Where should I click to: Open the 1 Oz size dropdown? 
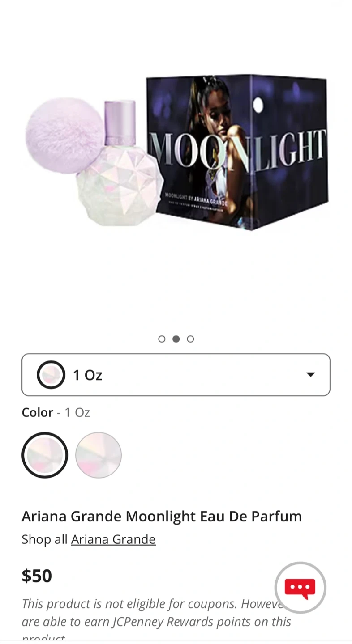tap(176, 375)
